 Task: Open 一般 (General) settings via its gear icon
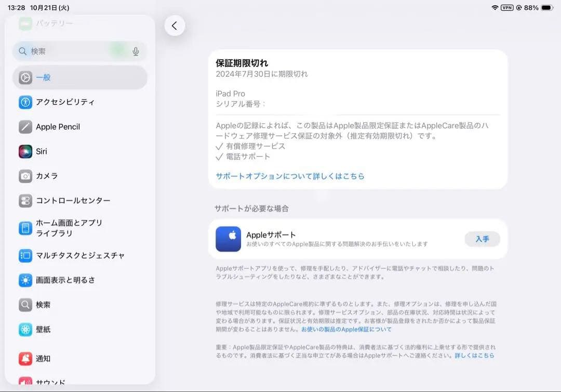click(x=25, y=77)
